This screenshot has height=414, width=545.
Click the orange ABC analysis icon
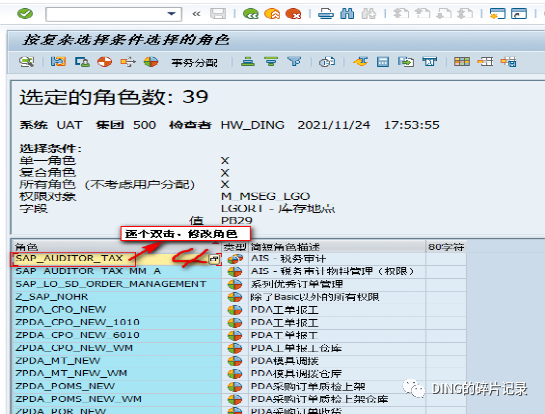click(360, 62)
